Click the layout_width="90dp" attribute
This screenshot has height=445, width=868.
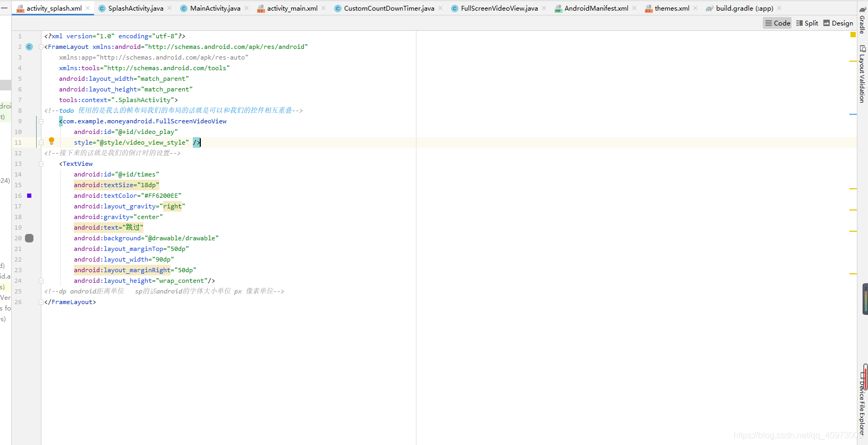(124, 259)
